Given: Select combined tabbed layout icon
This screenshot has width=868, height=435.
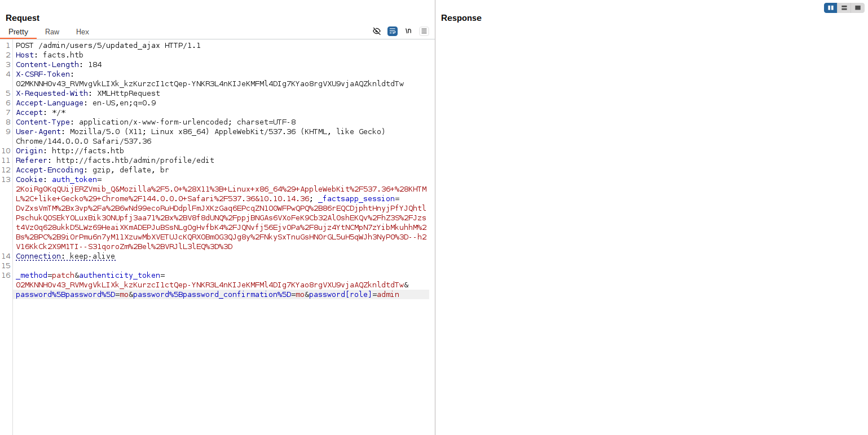Looking at the screenshot, I should pos(858,8).
